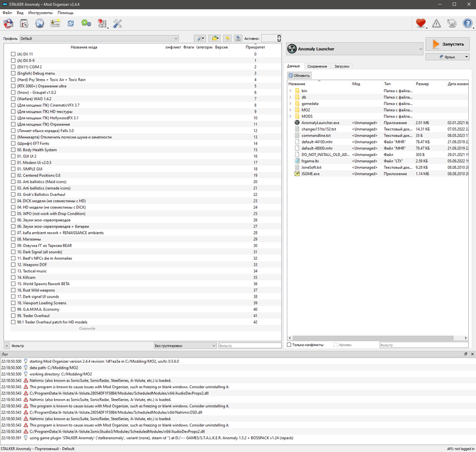Expand the gamedata folder

tap(290, 104)
